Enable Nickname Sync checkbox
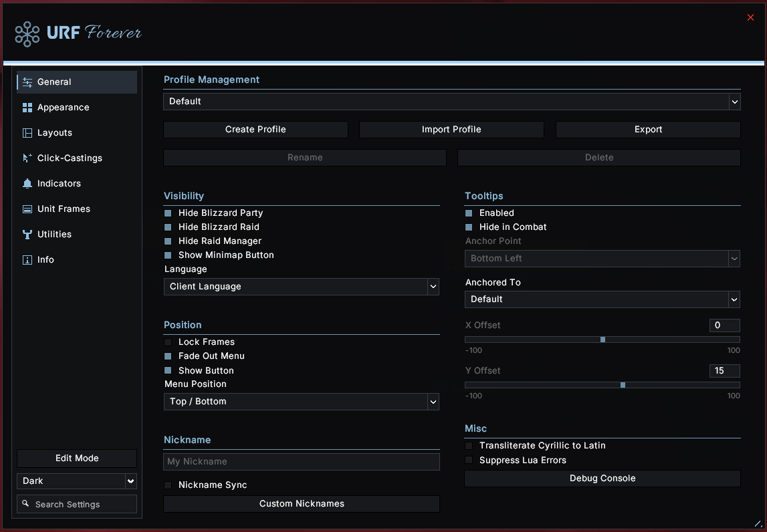This screenshot has height=532, width=767. pyautogui.click(x=168, y=485)
